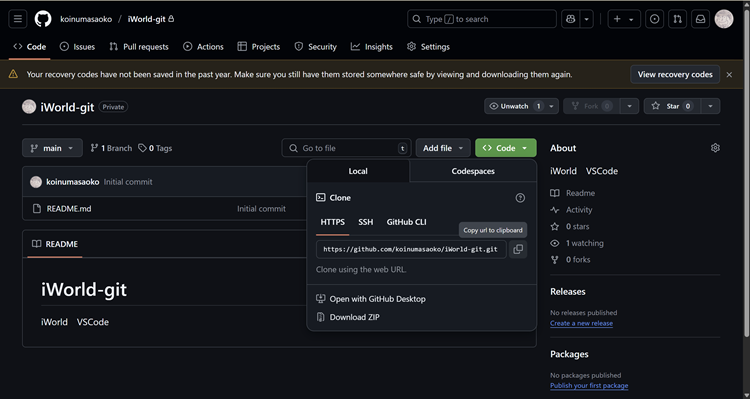Focus the Type to search field
The width and height of the screenshot is (750, 399).
[482, 19]
